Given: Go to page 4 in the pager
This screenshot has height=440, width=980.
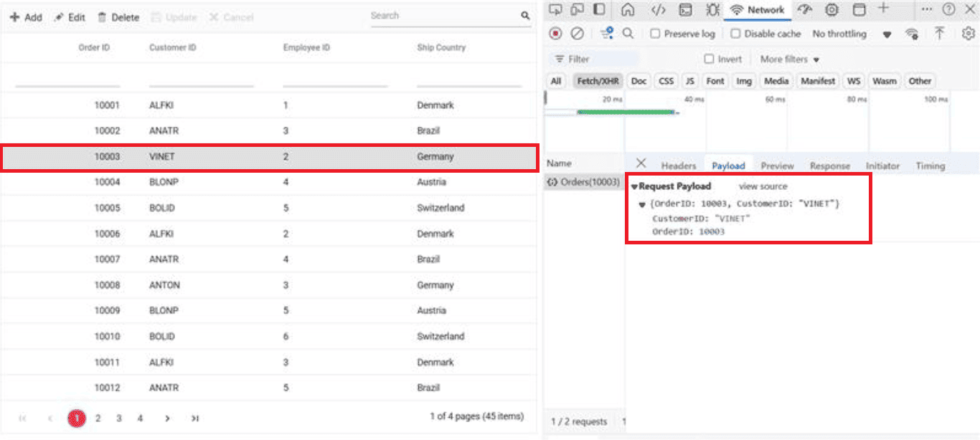Looking at the screenshot, I should pos(141,418).
